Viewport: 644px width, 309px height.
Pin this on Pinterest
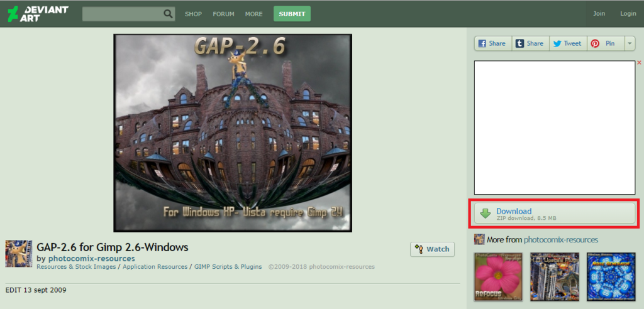(x=606, y=43)
